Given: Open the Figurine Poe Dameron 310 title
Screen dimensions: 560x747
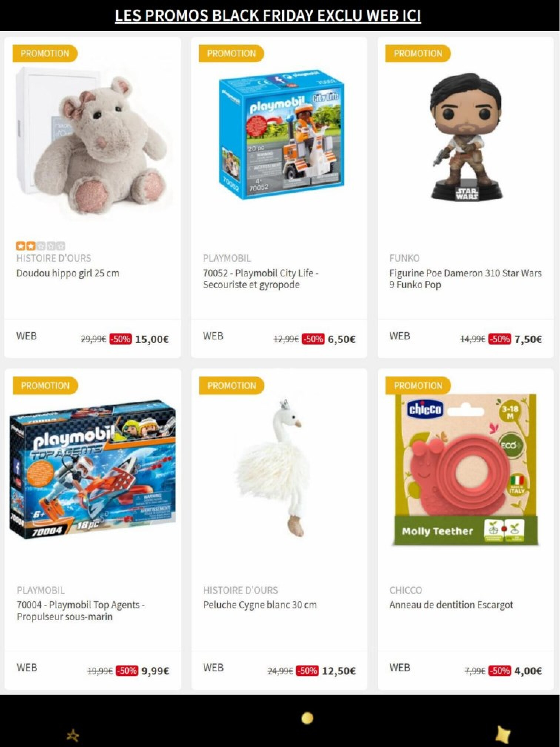Looking at the screenshot, I should tap(465, 279).
